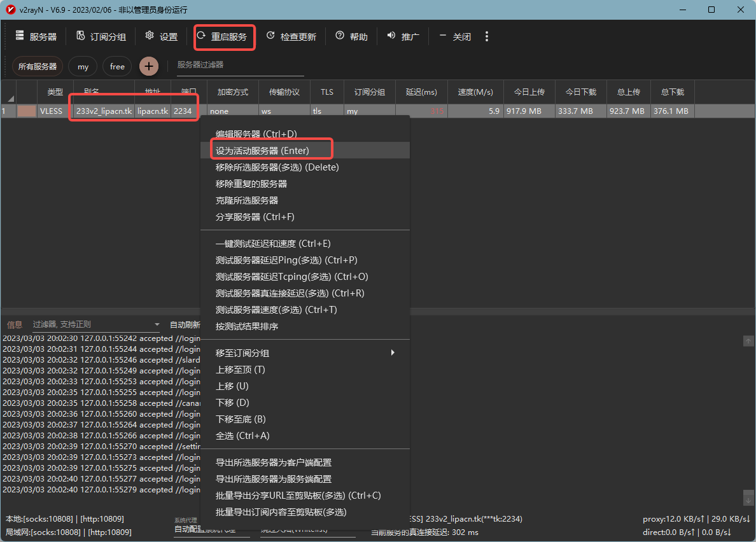The width and height of the screenshot is (756, 542).
Task: Open the 设置 settings toolbar menu
Action: click(162, 37)
